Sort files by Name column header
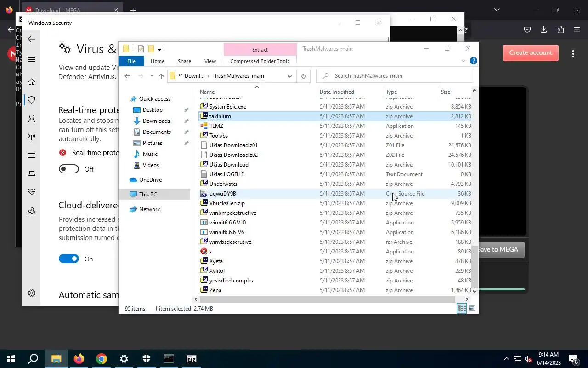Image resolution: width=588 pixels, height=368 pixels. (257, 92)
